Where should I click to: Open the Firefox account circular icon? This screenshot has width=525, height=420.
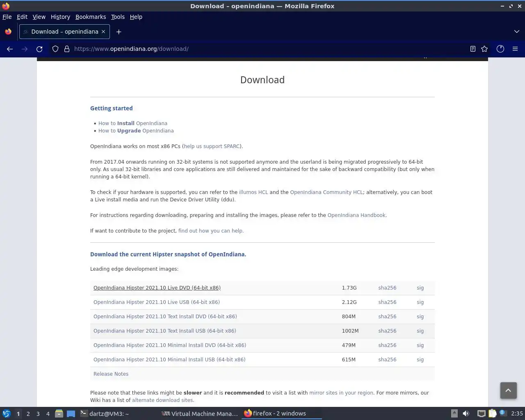pyautogui.click(x=500, y=49)
